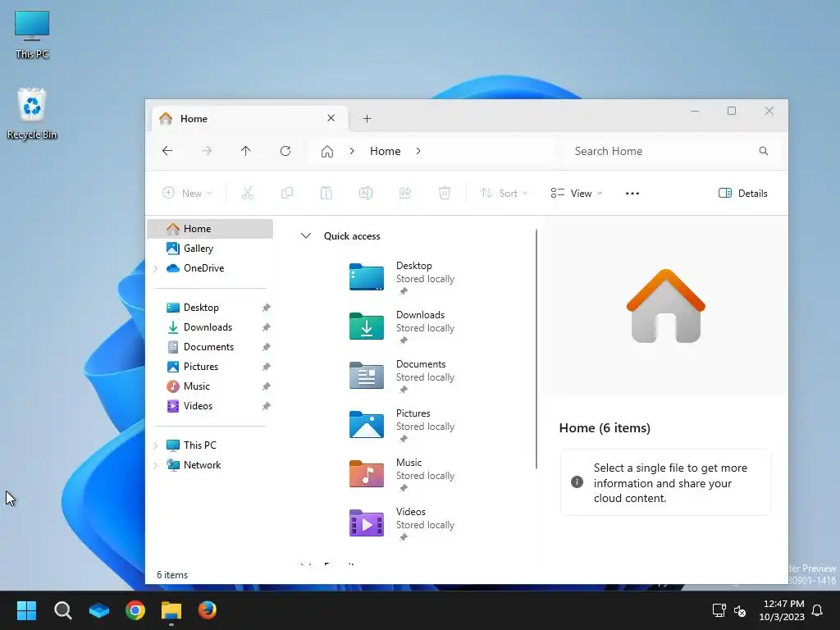The width and height of the screenshot is (840, 630).
Task: Refresh the current folder view
Action: coord(285,151)
